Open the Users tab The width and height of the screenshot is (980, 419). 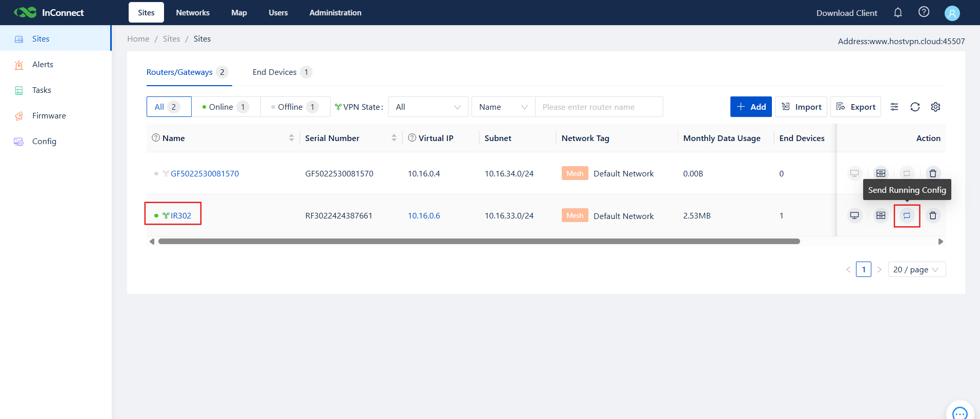(x=278, y=12)
